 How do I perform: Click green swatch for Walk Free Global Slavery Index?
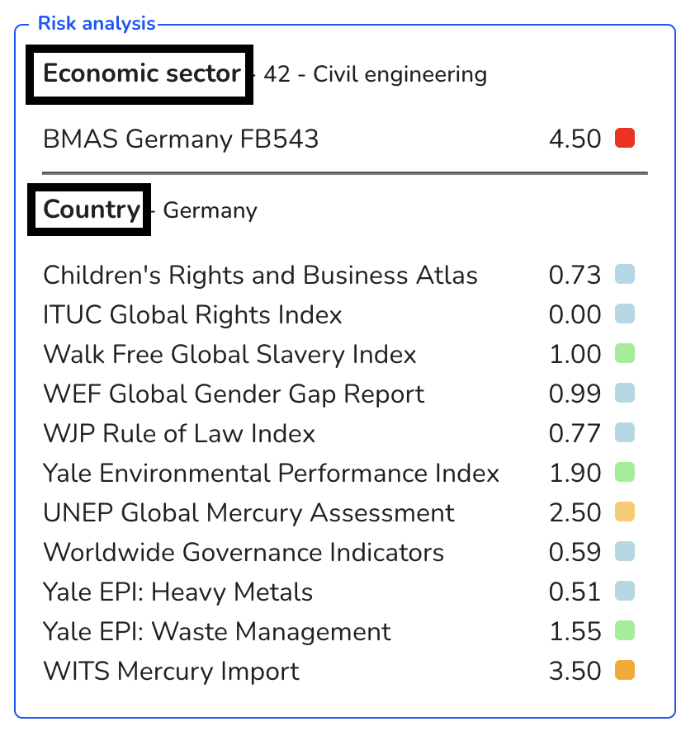click(624, 353)
